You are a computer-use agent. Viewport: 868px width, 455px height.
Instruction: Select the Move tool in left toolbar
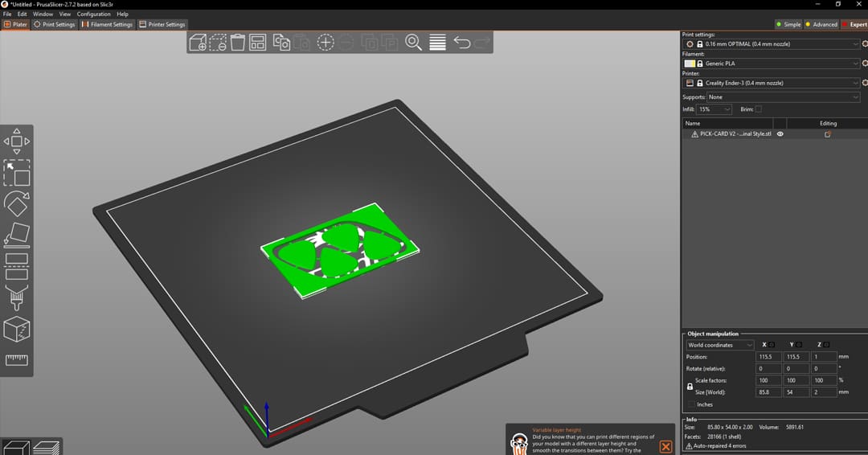coord(17,141)
